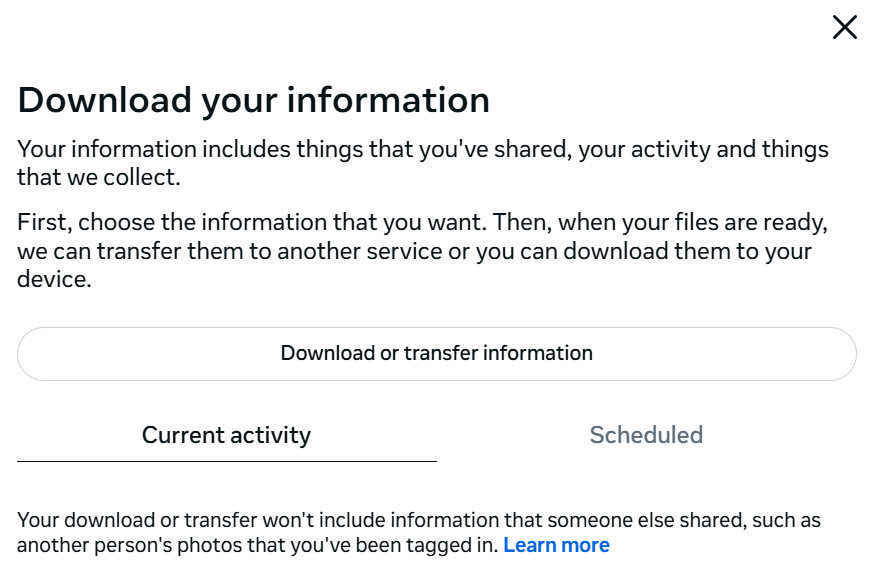Open the Learn more link

point(556,545)
